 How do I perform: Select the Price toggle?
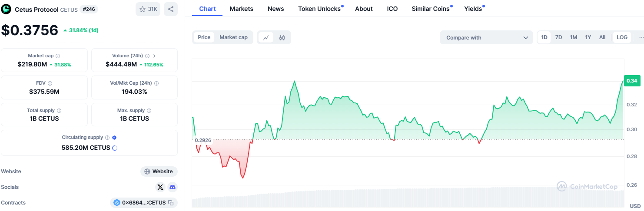[x=204, y=37]
